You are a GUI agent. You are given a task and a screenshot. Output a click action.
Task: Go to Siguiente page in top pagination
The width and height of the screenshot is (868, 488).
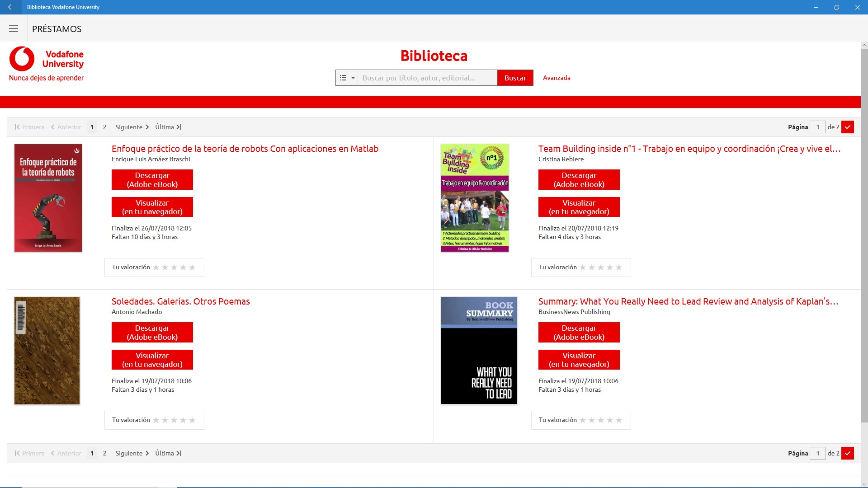tap(132, 127)
